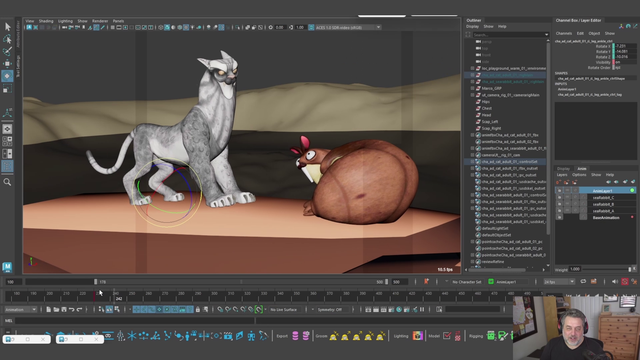Screen dimensions: 640x360
Task: Toggle the red Auto Key button
Action: click(624, 282)
